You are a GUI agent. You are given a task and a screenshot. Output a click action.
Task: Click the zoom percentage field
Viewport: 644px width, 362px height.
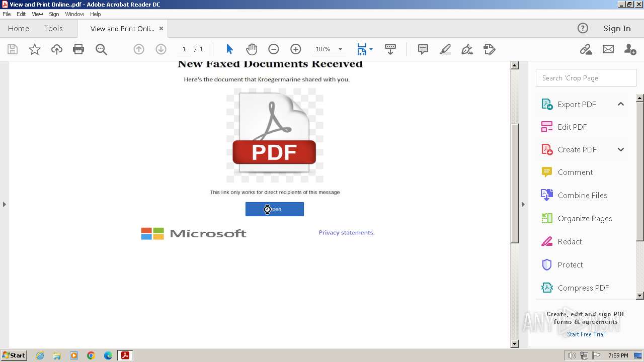(323, 49)
